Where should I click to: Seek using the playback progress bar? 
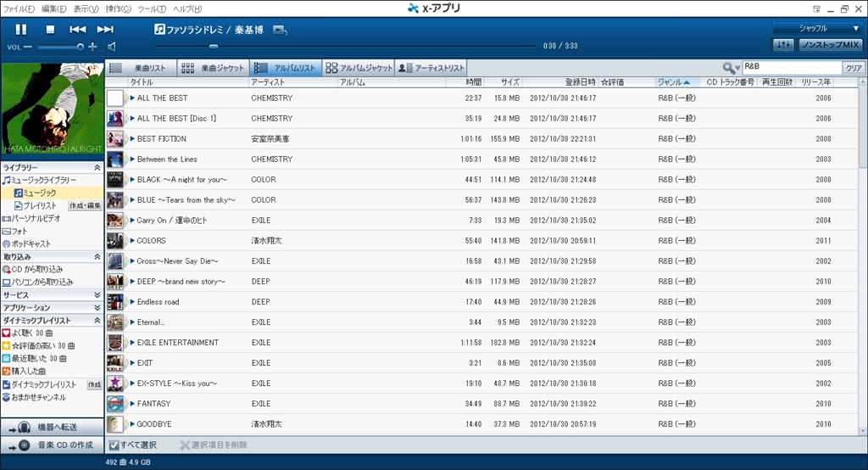[x=345, y=46]
